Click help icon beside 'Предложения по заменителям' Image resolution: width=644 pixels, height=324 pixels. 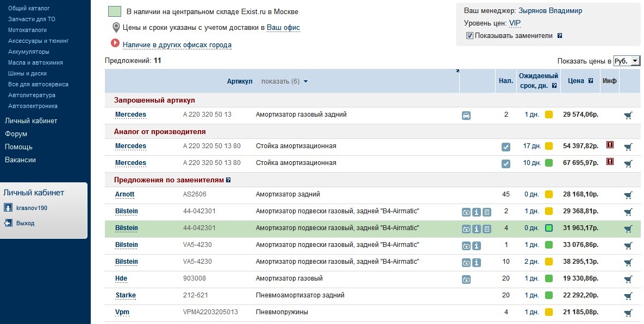click(x=228, y=180)
